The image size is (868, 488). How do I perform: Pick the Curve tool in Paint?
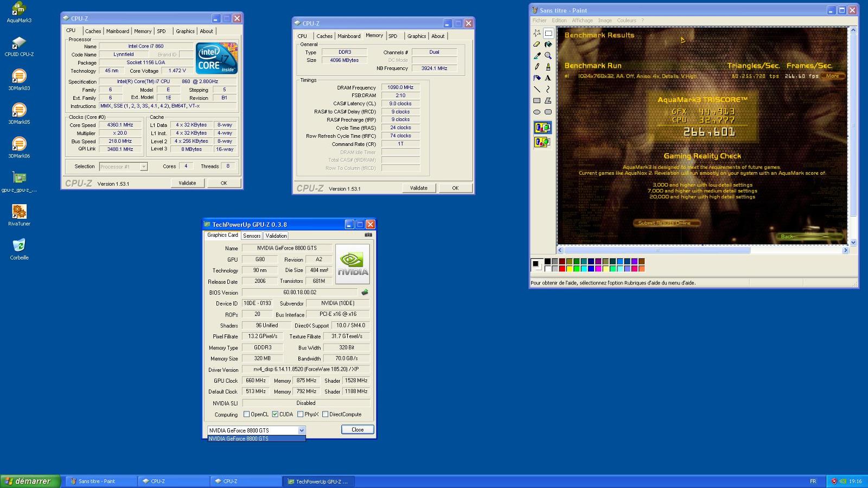548,89
